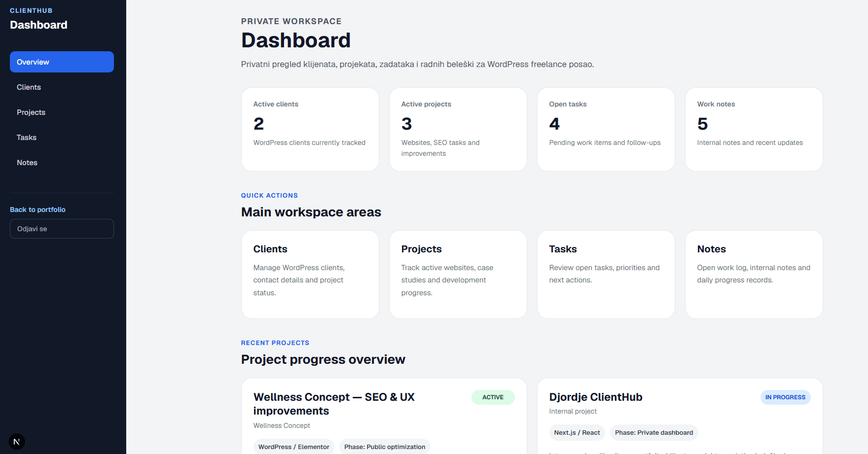Screen dimensions: 868x454
Task: Click the Back to portfolio link
Action: point(37,210)
